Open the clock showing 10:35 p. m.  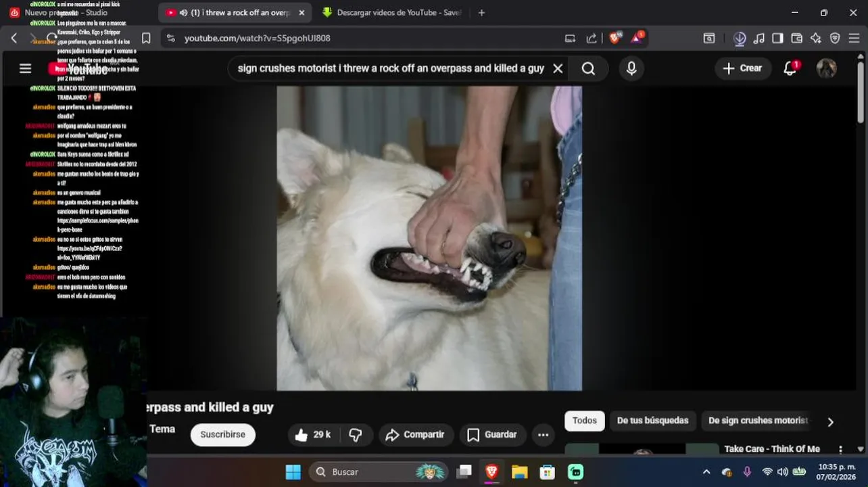(x=836, y=472)
